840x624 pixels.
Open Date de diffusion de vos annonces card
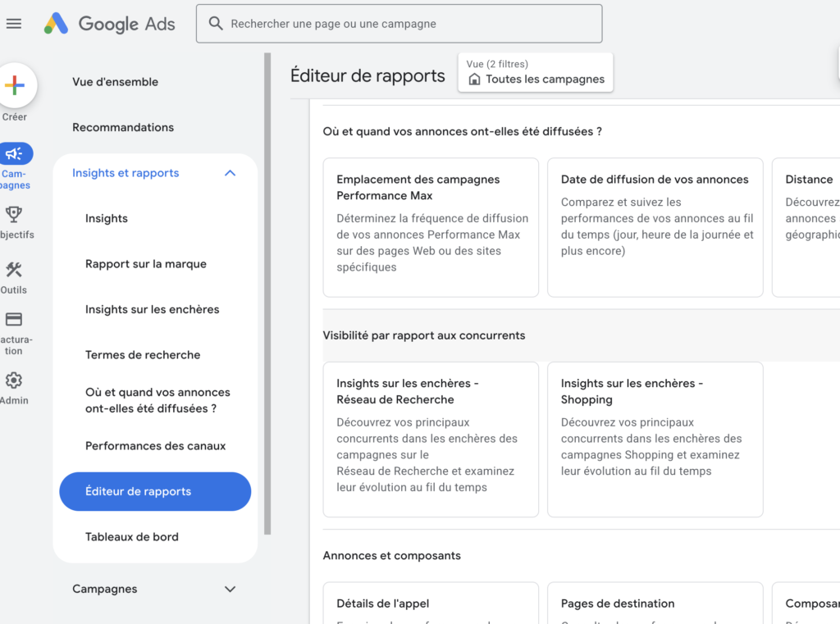[655, 227]
